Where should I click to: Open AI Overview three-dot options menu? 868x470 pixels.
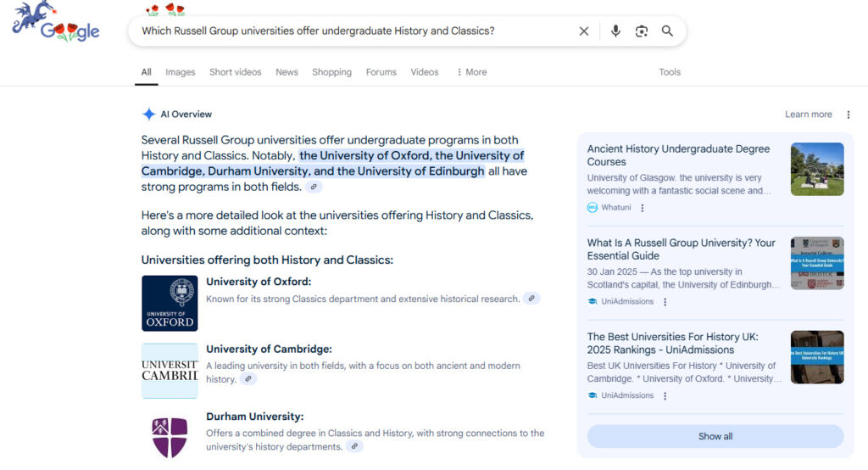point(848,115)
